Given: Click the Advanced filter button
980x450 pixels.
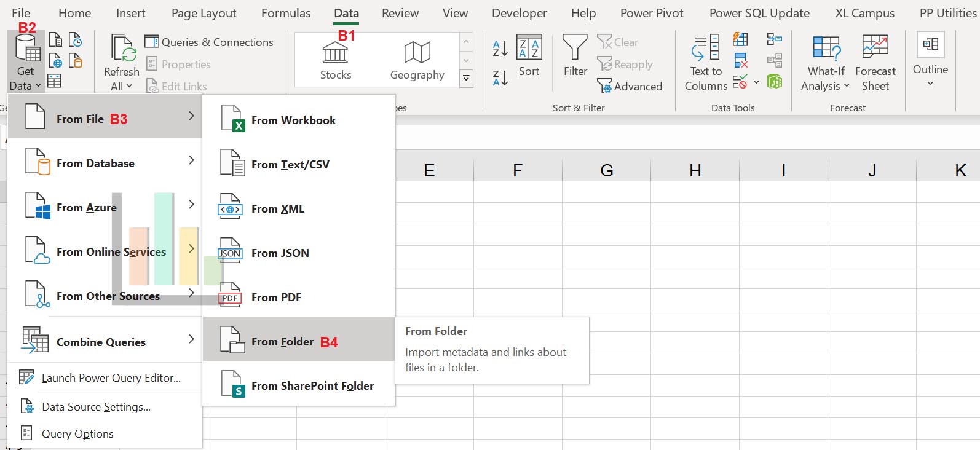Looking at the screenshot, I should (x=630, y=87).
